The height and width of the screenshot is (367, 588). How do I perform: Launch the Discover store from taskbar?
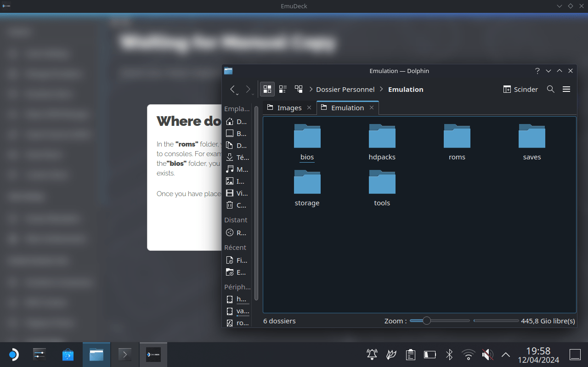coord(68,355)
